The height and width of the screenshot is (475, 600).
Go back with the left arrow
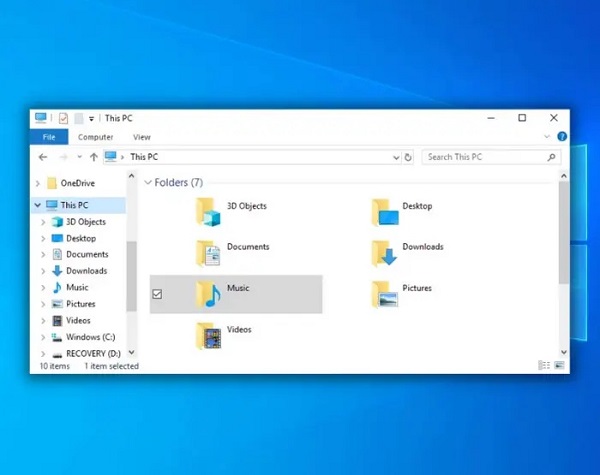[43, 157]
